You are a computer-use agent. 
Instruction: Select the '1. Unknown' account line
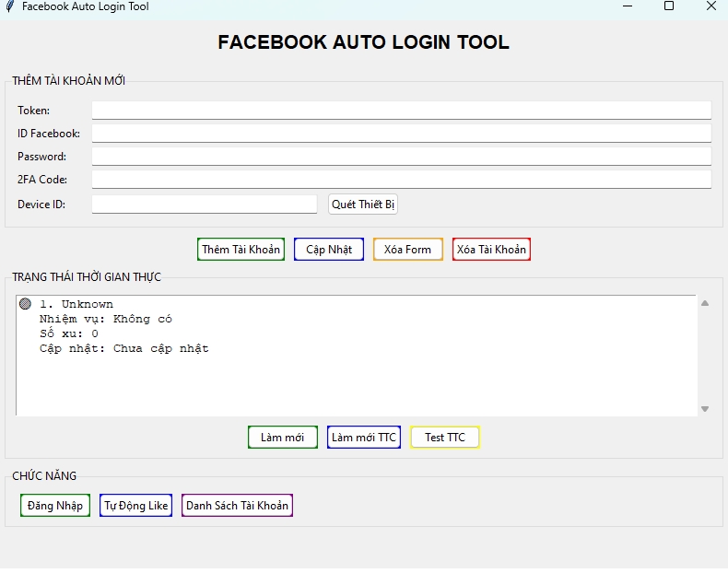coord(76,304)
